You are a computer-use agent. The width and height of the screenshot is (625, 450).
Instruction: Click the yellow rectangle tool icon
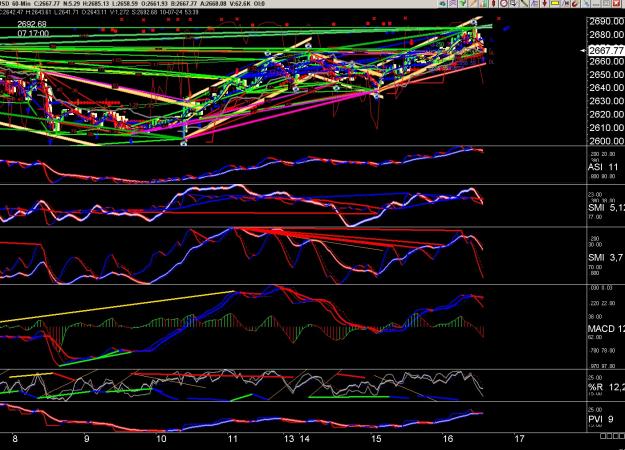555,4
